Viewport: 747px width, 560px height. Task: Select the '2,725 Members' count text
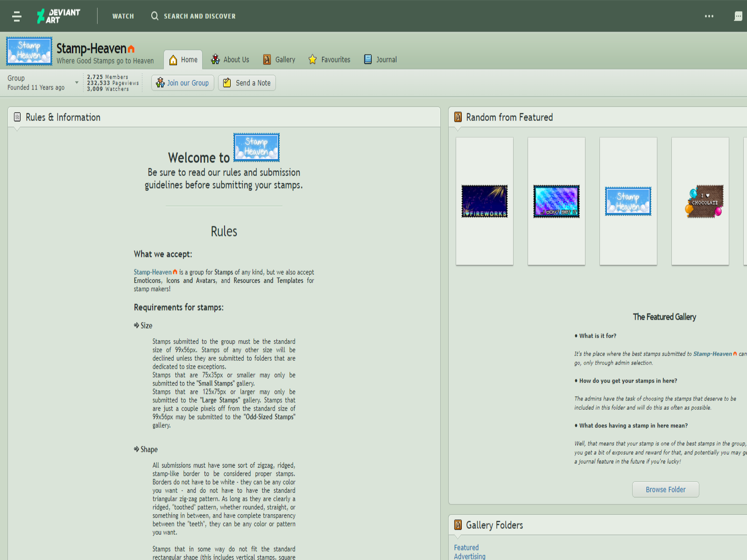pyautogui.click(x=107, y=77)
